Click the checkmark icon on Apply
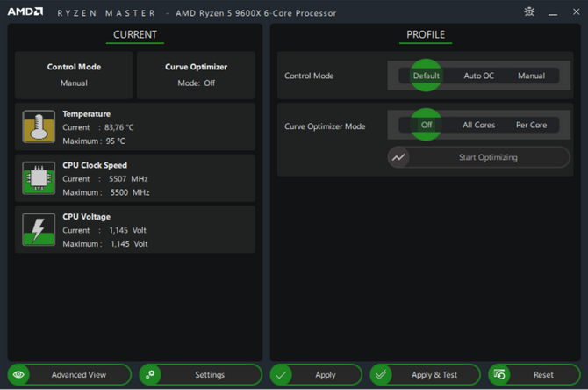The image size is (588, 390). click(281, 374)
